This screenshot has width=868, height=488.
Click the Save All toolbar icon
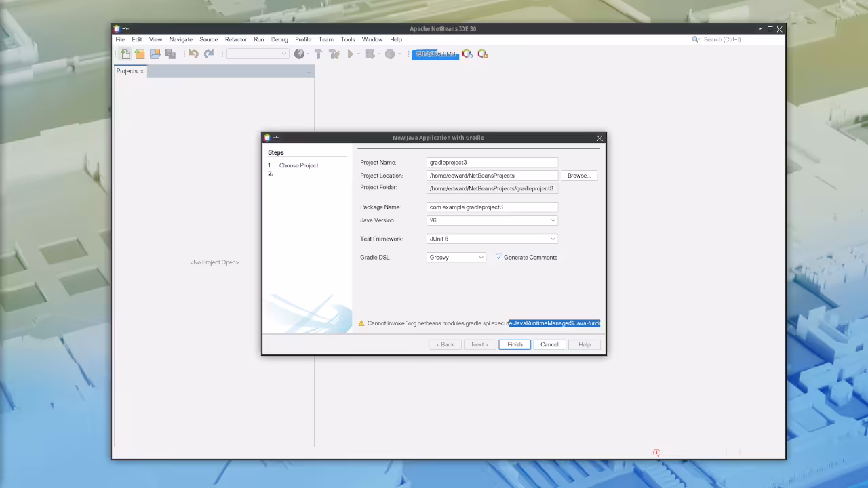(171, 54)
